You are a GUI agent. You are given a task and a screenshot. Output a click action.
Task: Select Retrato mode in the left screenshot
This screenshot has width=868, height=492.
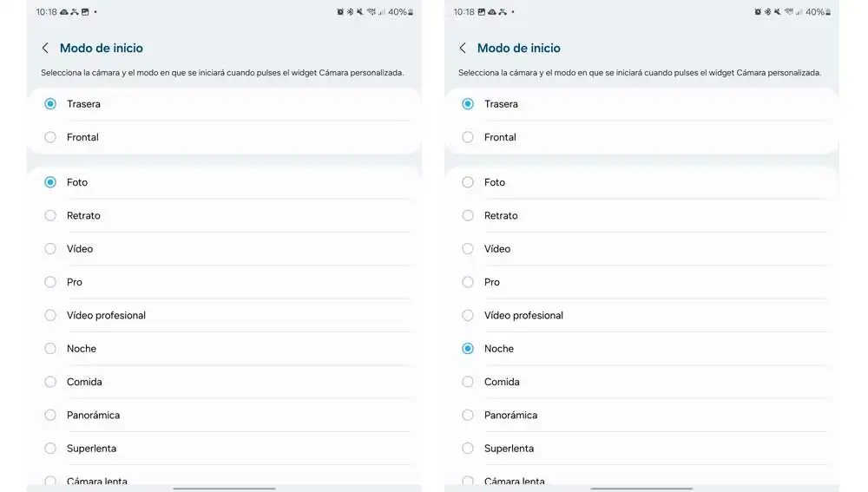tap(224, 216)
